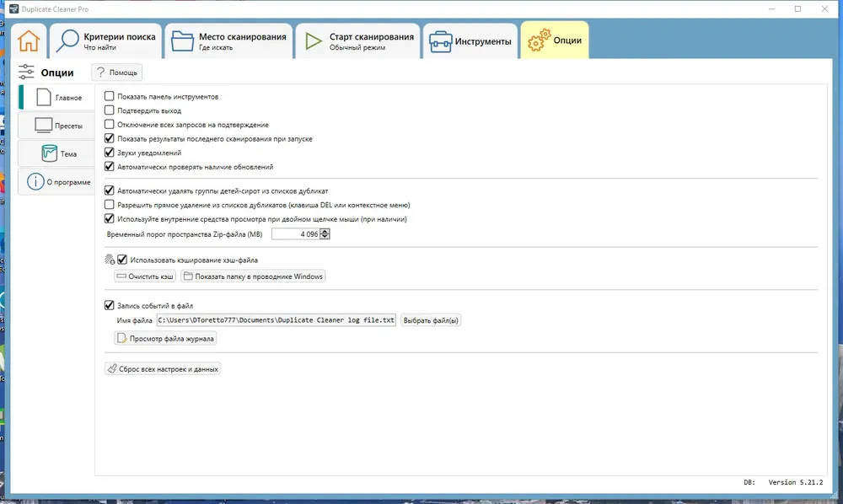The image size is (843, 504).
Task: Click the toolbox icon of Инструменты
Action: pos(440,42)
